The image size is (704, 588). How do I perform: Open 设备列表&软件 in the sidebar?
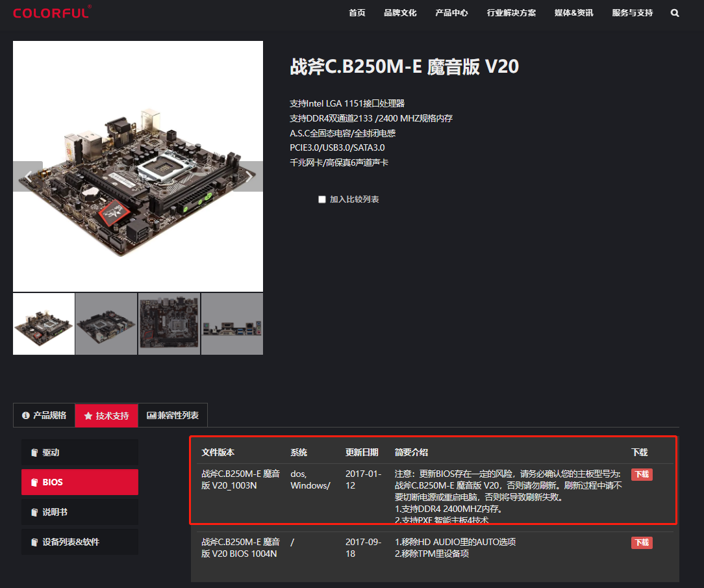pyautogui.click(x=80, y=542)
